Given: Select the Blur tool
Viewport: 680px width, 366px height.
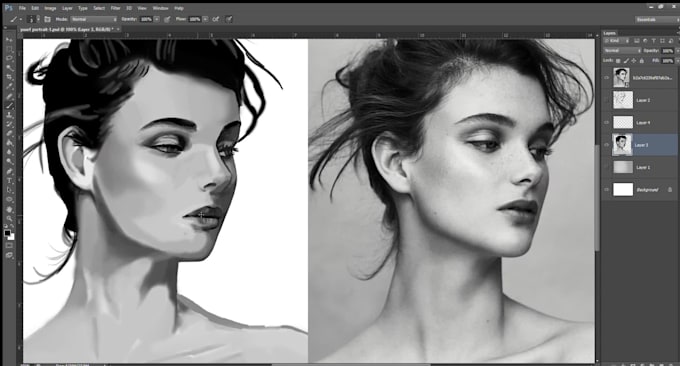Looking at the screenshot, I should (9, 152).
